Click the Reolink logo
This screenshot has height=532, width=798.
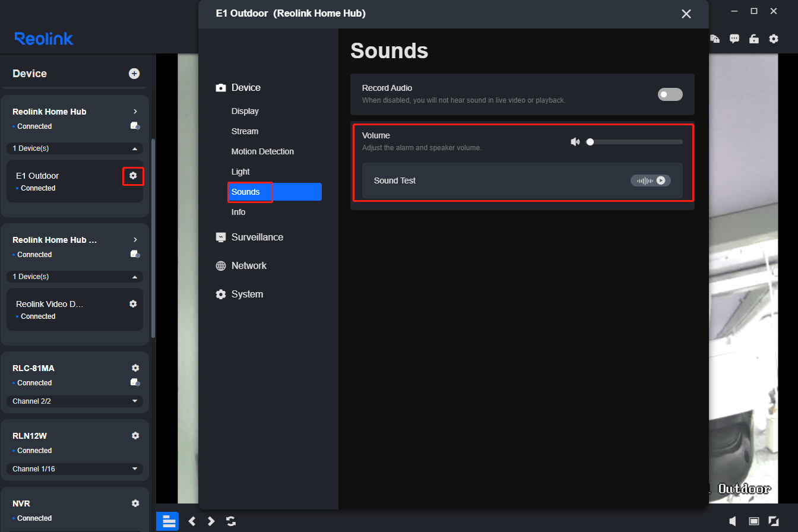click(44, 39)
